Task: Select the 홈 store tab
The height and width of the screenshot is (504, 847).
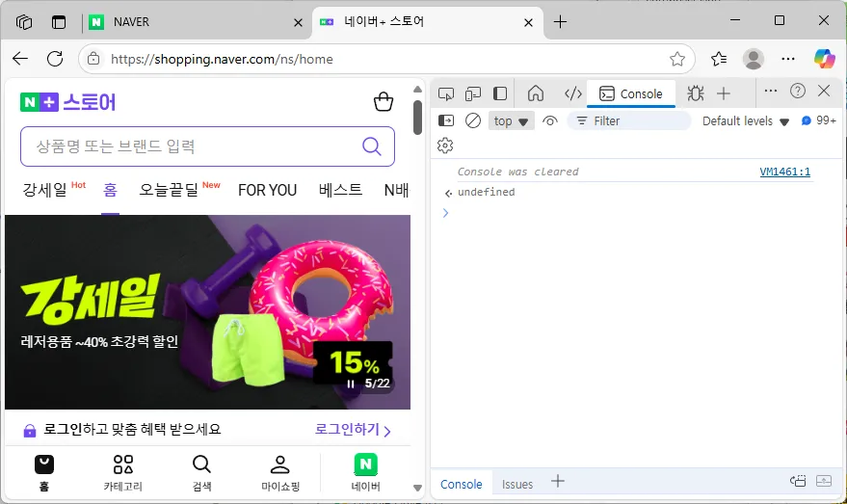Action: (110, 190)
